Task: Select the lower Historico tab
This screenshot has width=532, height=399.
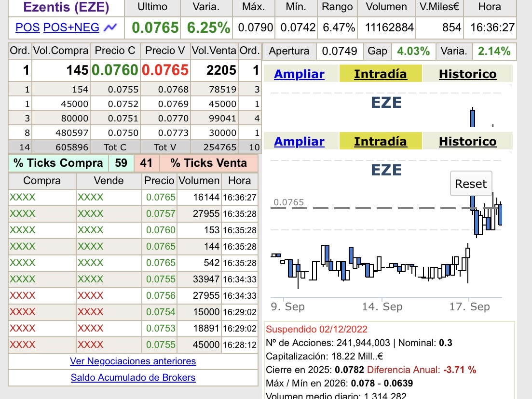Action: point(467,141)
